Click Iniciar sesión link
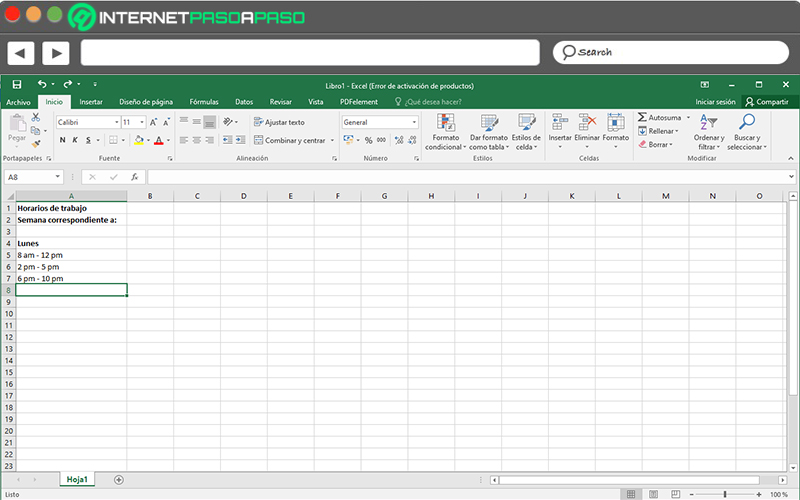This screenshot has width=800, height=500. 715,102
